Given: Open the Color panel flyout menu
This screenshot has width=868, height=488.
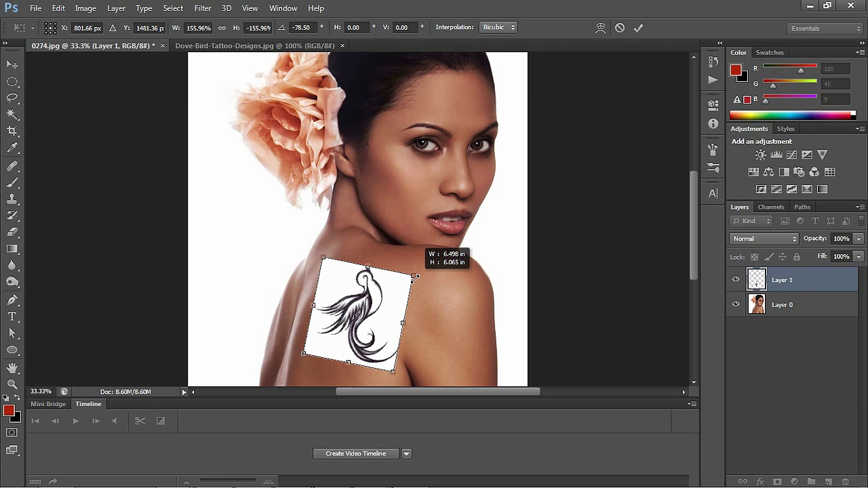Looking at the screenshot, I should (860, 53).
